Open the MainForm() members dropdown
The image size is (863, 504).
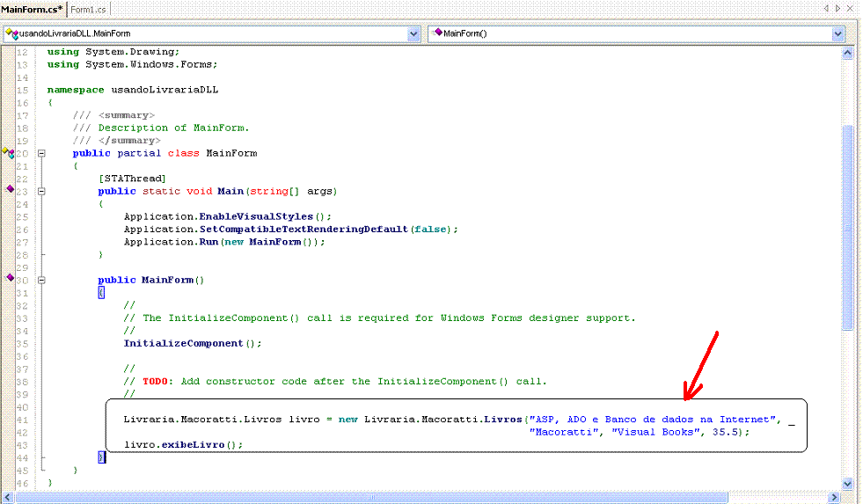[837, 34]
